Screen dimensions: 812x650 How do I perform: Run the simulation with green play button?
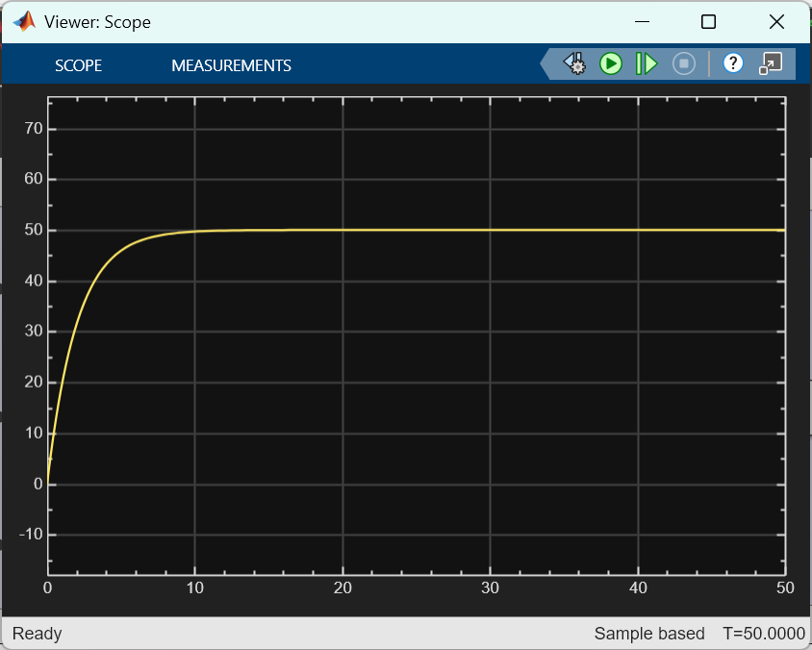click(611, 63)
